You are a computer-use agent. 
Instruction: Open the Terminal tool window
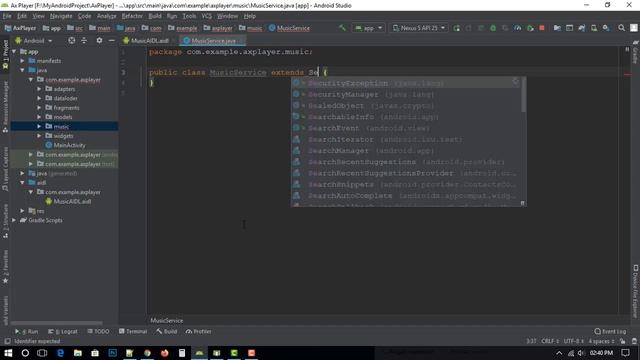133,331
